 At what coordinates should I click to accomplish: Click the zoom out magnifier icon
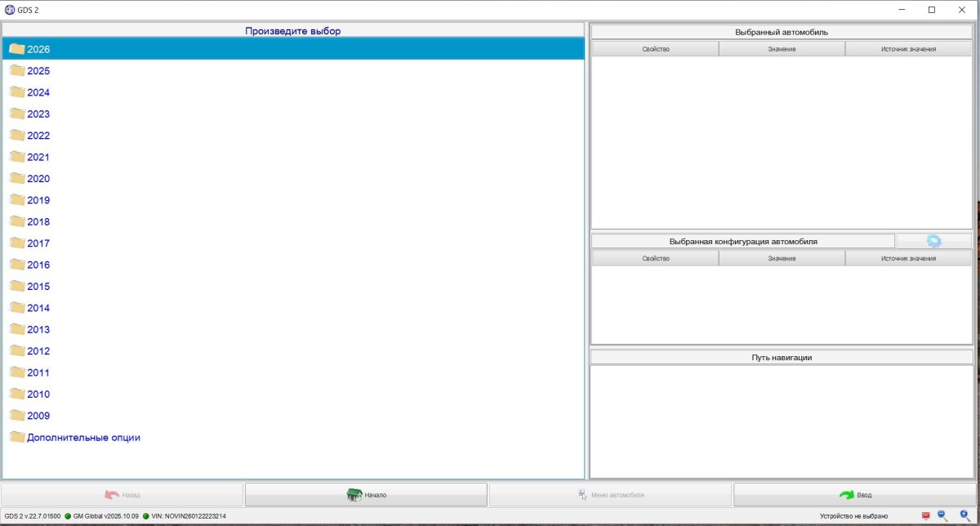coord(942,515)
